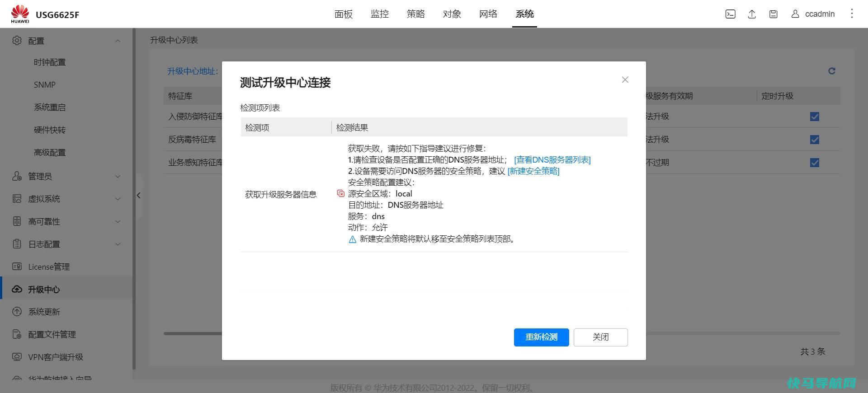The image size is (868, 393).
Task: Collapse the sidebar with the arrow handle
Action: pos(139,196)
